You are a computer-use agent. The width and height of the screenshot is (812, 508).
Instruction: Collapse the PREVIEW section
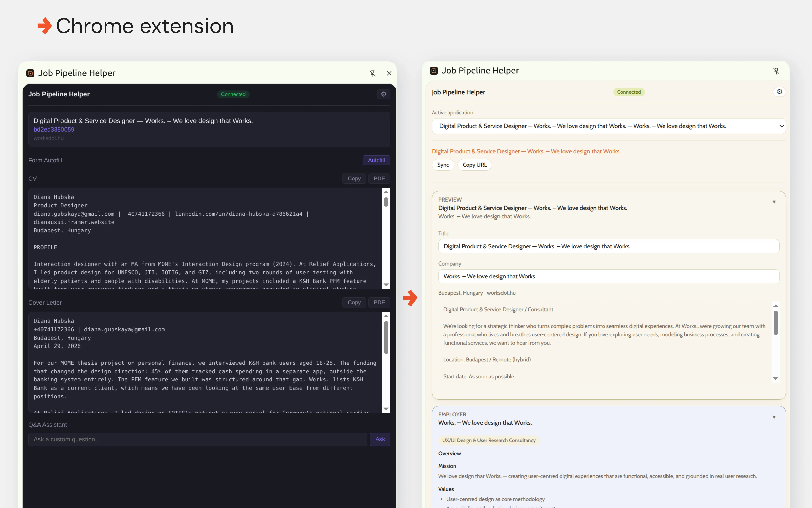coord(774,202)
